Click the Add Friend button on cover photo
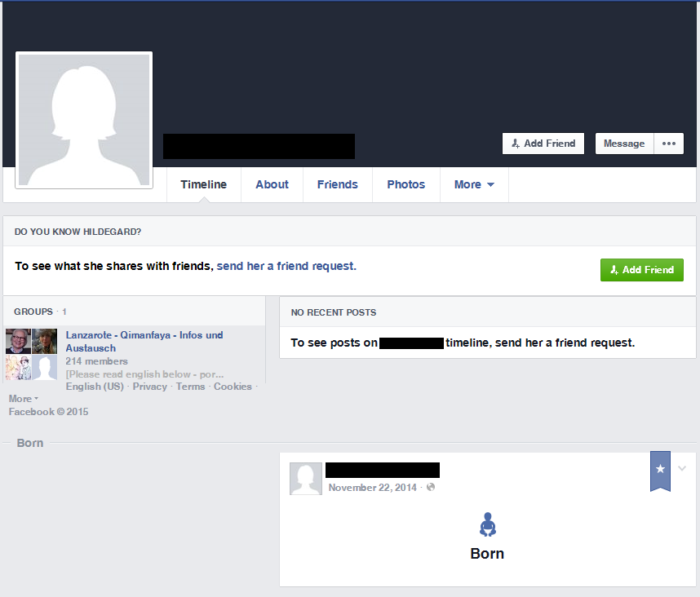Image resolution: width=700 pixels, height=597 pixels. [543, 144]
